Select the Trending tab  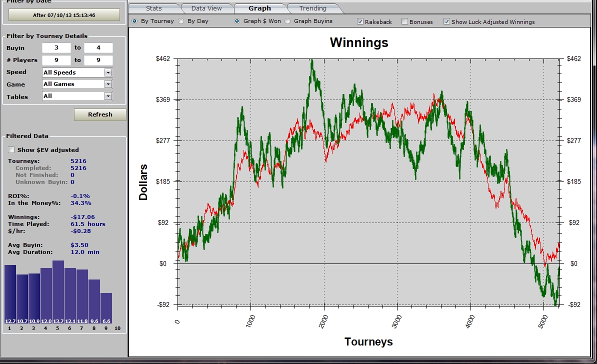click(312, 8)
